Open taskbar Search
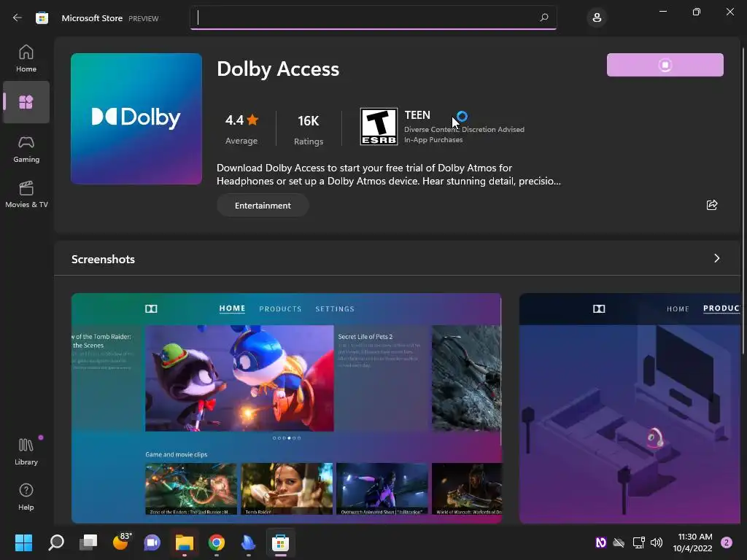 (x=56, y=542)
